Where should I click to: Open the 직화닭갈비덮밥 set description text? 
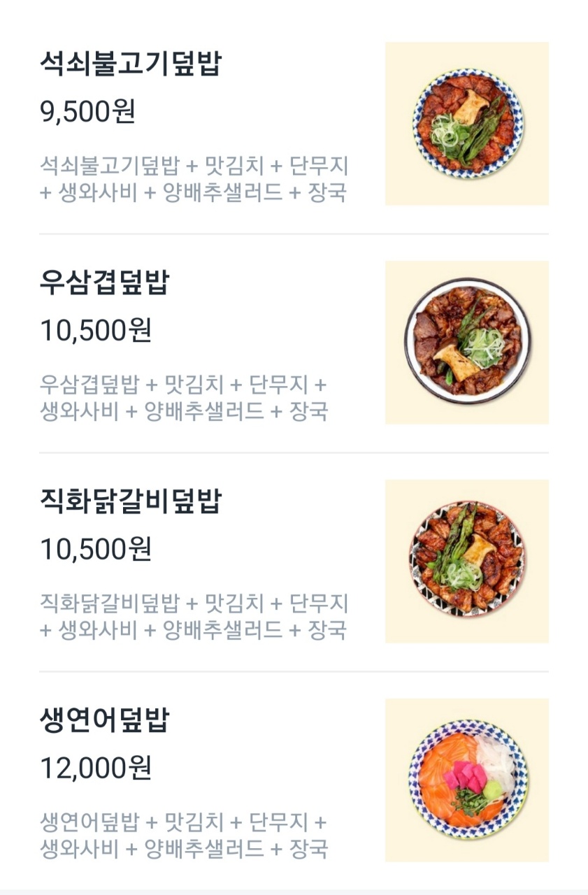click(x=194, y=617)
